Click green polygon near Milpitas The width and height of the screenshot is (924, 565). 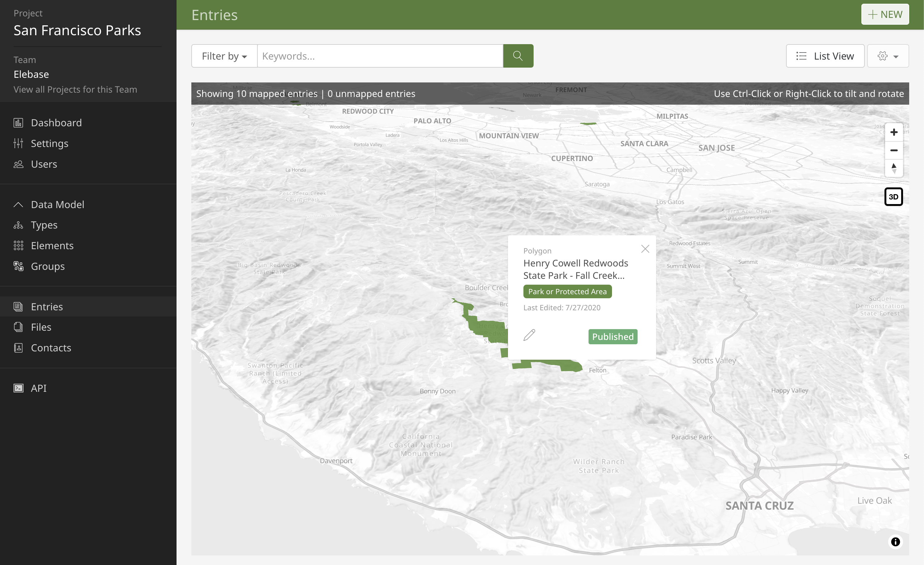tap(588, 123)
